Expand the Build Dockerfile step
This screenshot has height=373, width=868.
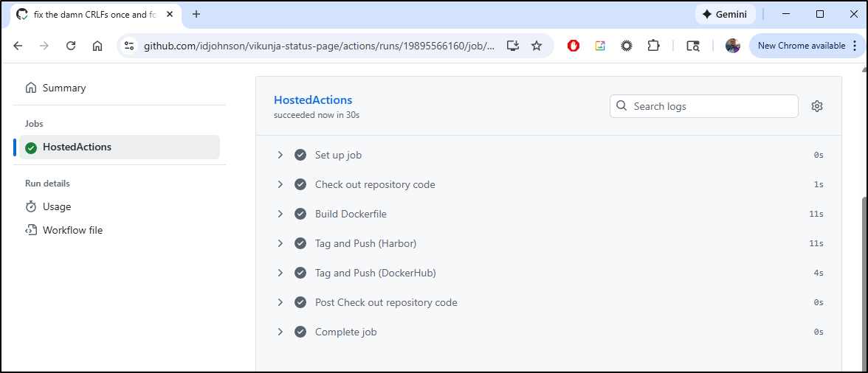[280, 214]
